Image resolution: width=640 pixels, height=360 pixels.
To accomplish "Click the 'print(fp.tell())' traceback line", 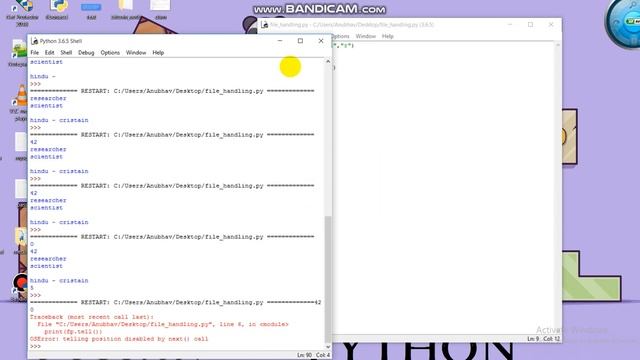I will [73, 331].
